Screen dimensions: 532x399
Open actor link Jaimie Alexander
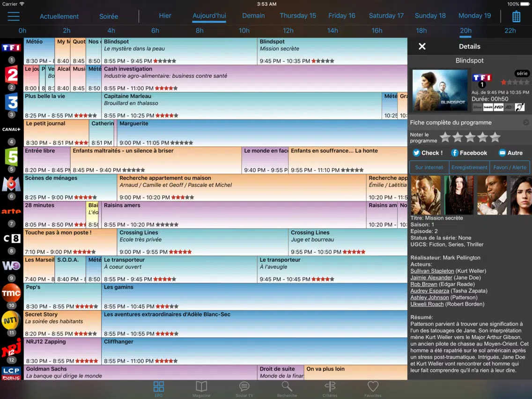tap(431, 278)
